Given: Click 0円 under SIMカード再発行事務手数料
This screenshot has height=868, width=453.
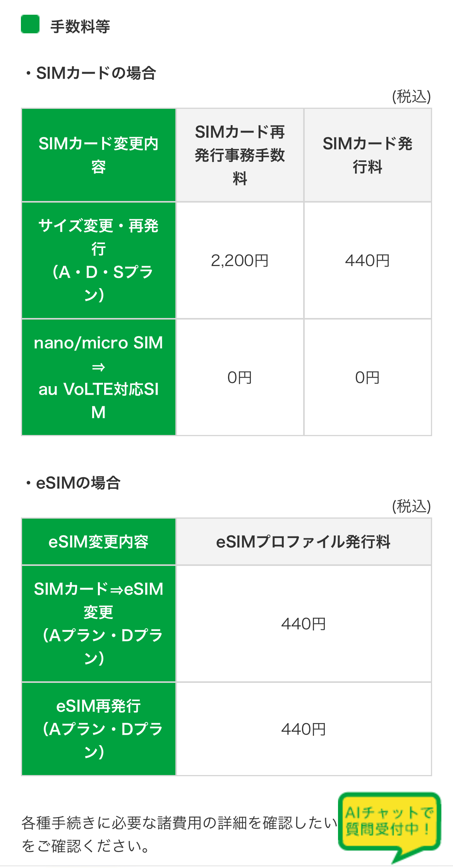Looking at the screenshot, I should [240, 378].
